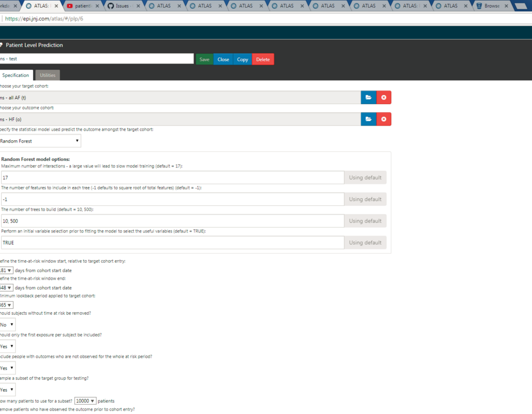
Task: Click Using default for maximum interactions
Action: pyautogui.click(x=365, y=177)
